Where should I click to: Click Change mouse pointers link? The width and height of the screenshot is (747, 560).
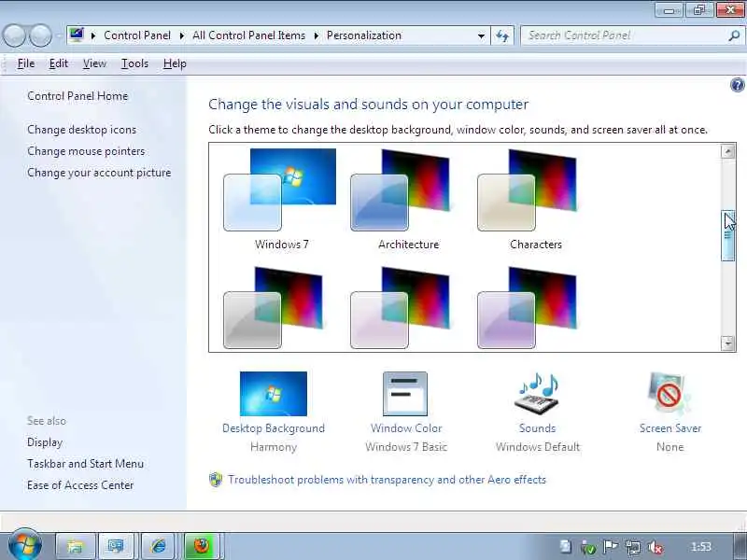click(x=86, y=151)
